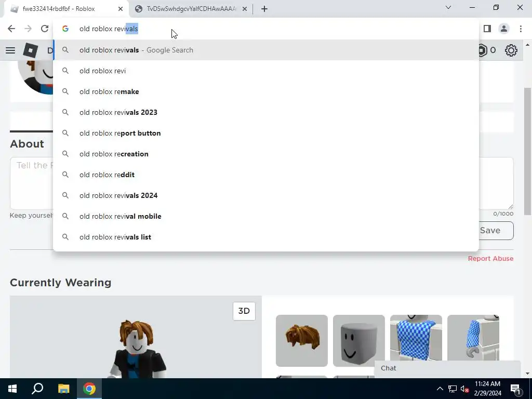Click the browser forward arrow
The image size is (532, 399).
click(28, 29)
